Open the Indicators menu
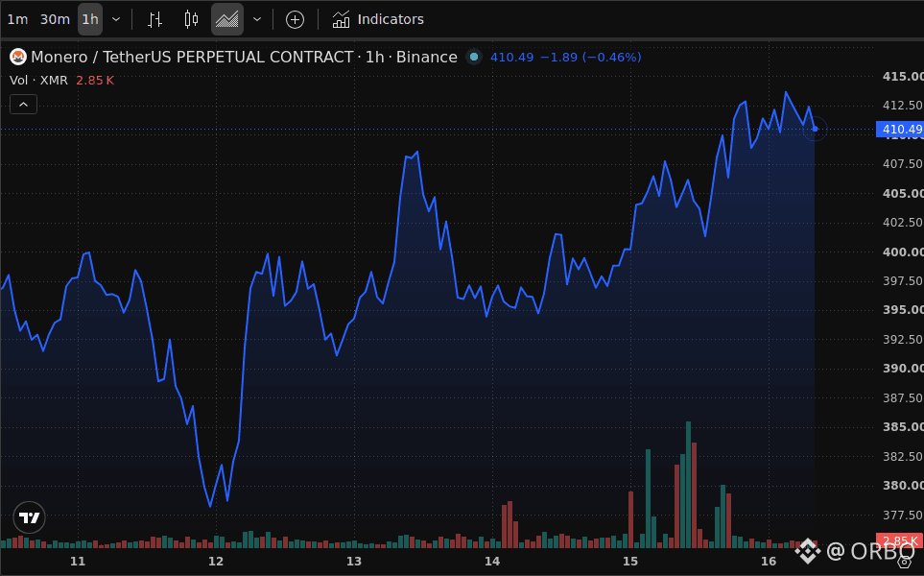This screenshot has height=576, width=924. [x=378, y=19]
